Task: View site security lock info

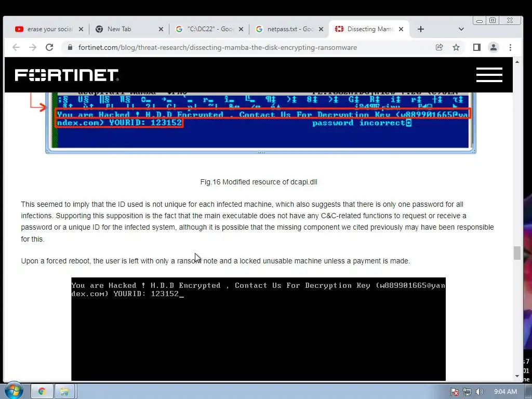Action: pos(70,47)
